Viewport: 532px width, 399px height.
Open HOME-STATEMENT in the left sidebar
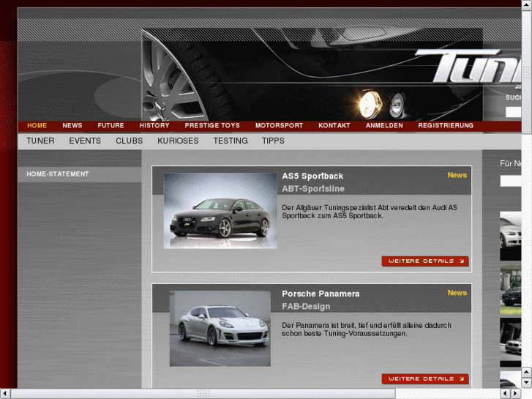(57, 174)
